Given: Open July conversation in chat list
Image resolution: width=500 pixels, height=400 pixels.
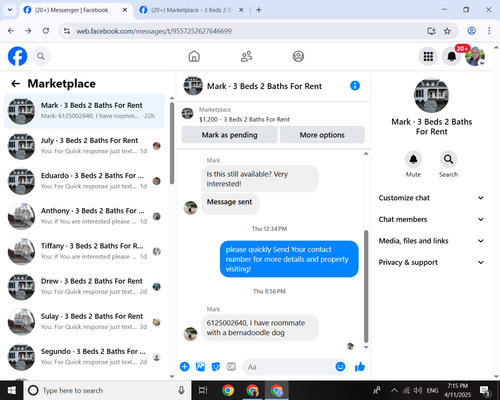Looking at the screenshot, I should click(x=84, y=146).
